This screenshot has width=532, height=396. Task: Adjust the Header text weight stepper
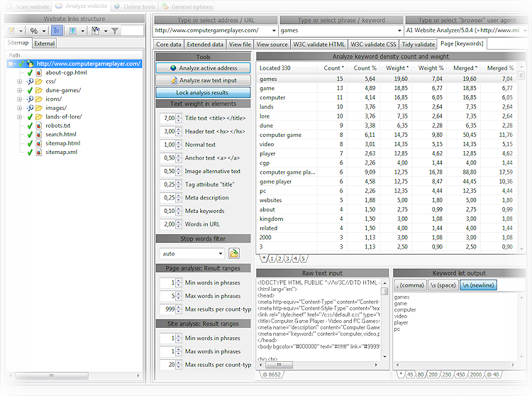(179, 131)
